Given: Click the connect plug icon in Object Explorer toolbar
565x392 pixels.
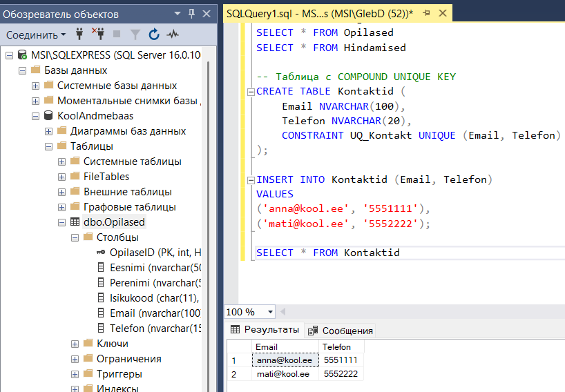Looking at the screenshot, I should [79, 35].
